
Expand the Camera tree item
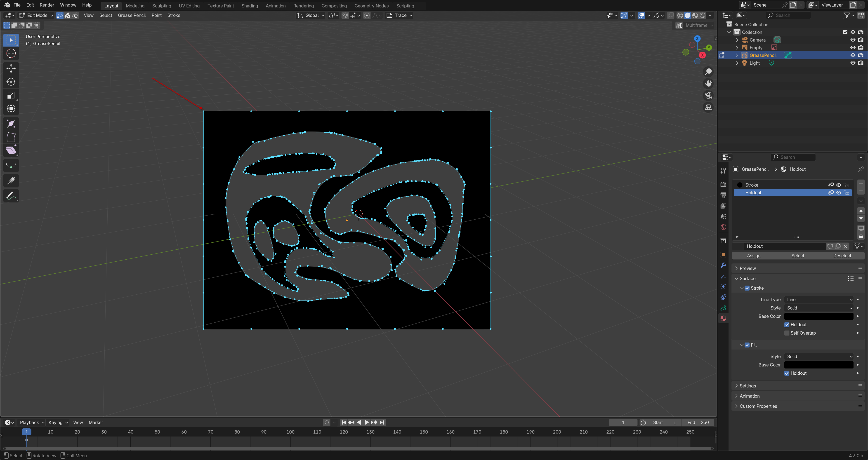737,40
